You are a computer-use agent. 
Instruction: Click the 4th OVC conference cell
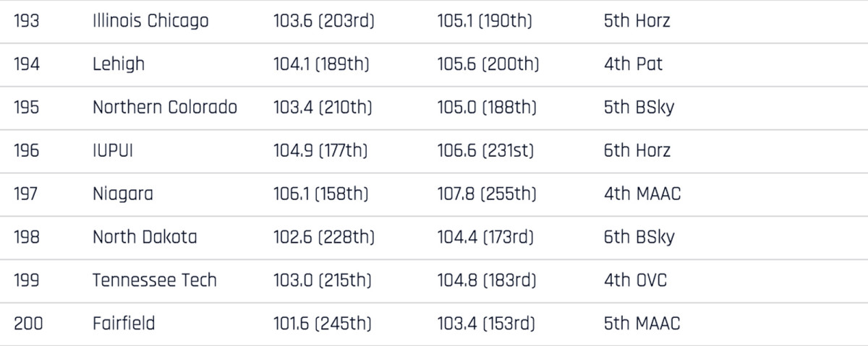pos(636,280)
